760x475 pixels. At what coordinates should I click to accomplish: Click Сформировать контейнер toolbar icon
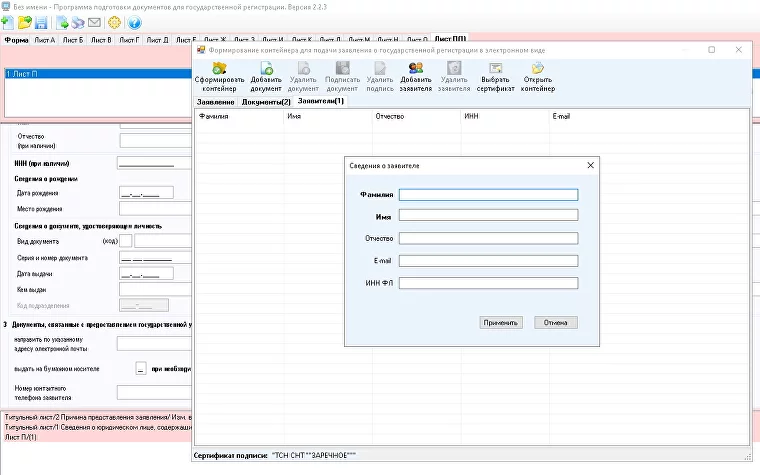[x=220, y=77]
